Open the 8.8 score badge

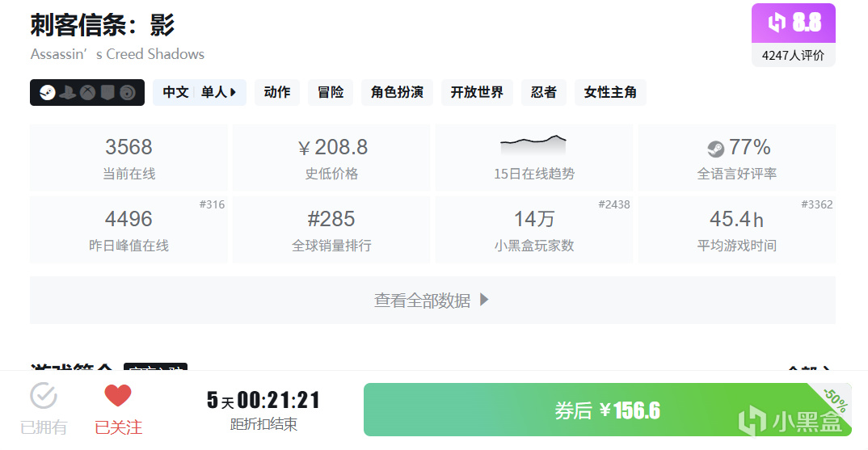coord(794,23)
